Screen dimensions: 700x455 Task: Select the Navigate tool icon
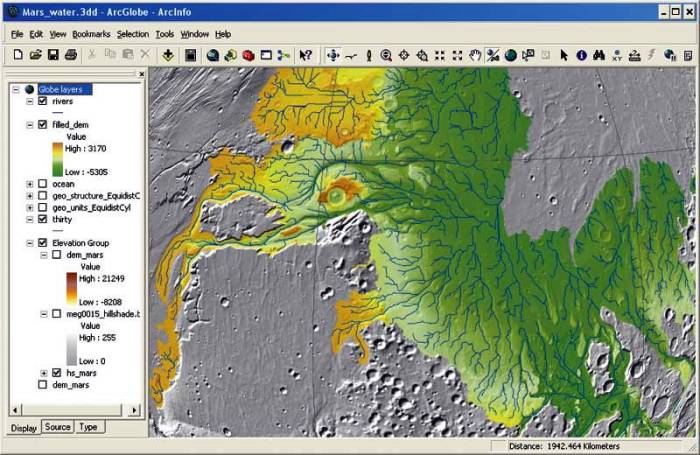pos(333,55)
